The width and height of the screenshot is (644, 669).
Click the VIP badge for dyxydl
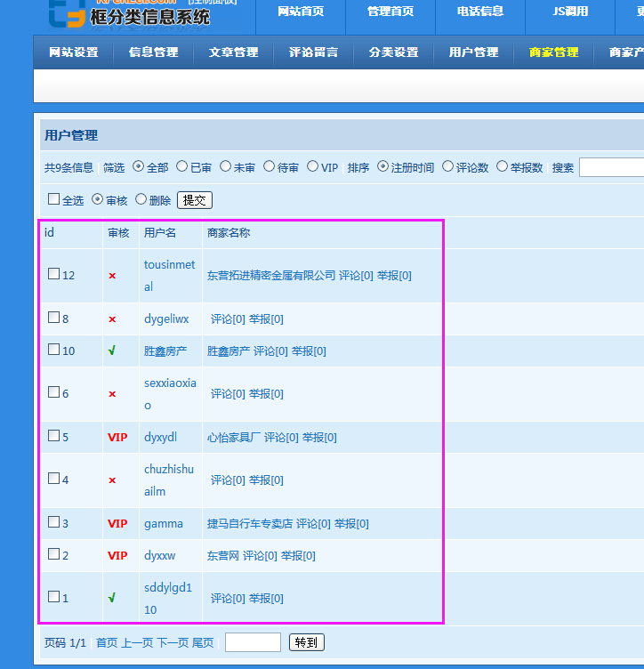point(117,438)
